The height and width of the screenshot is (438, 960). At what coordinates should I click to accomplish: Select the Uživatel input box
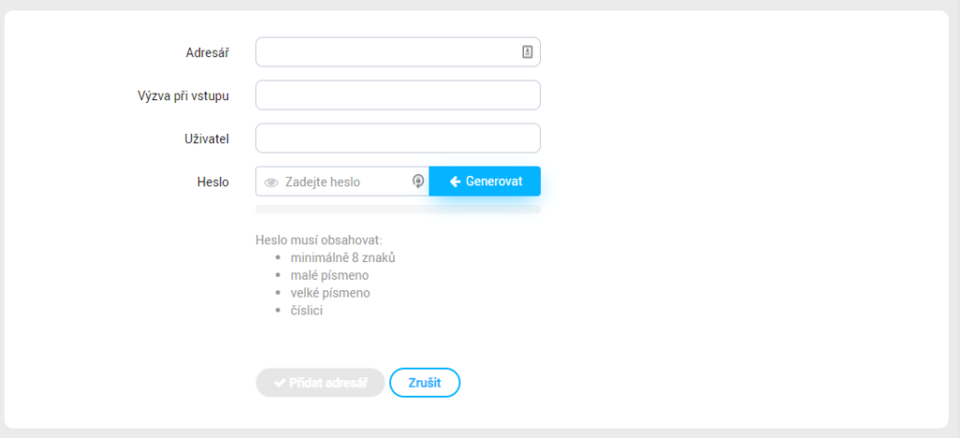point(398,138)
